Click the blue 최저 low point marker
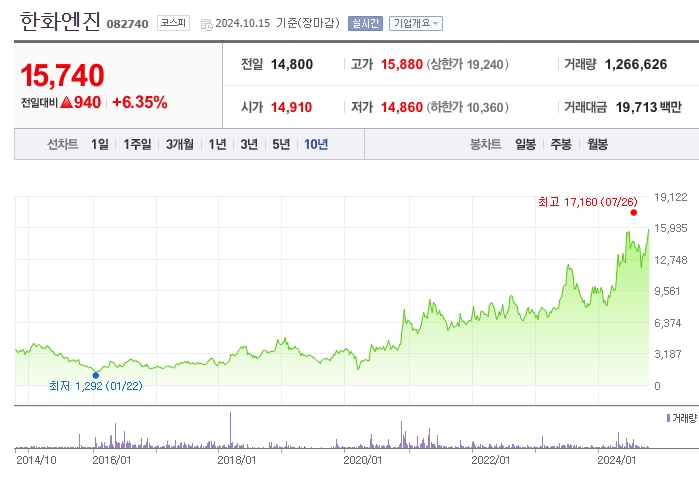 (95, 375)
